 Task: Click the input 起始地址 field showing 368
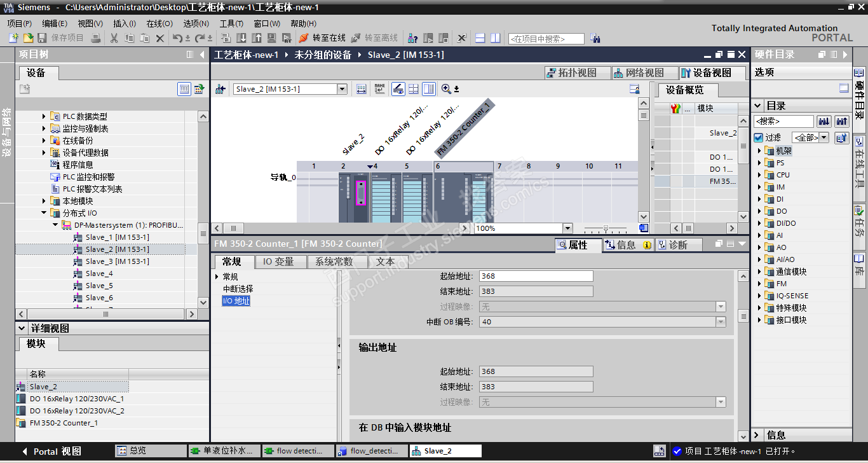pyautogui.click(x=536, y=276)
